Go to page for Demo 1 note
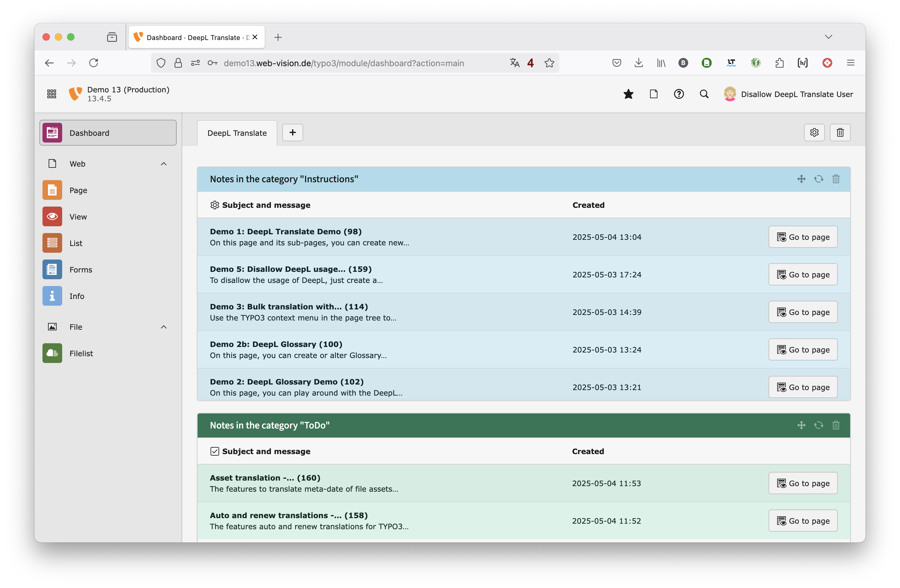 (x=803, y=237)
